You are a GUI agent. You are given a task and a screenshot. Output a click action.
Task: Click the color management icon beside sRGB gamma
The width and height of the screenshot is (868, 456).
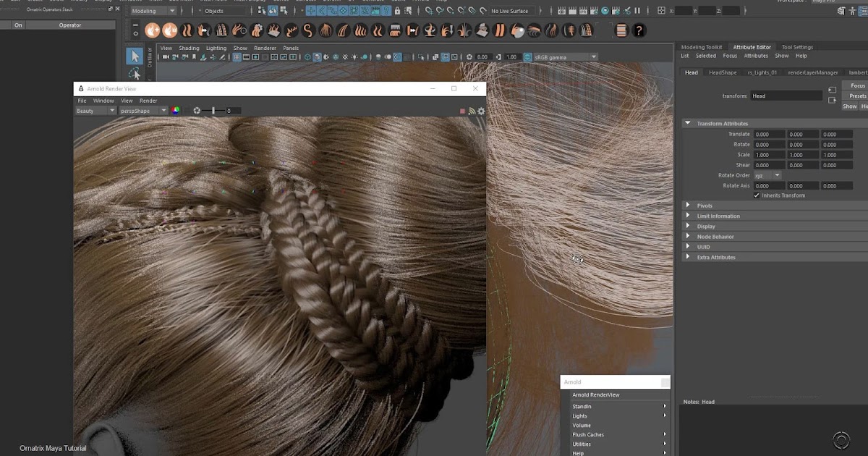527,57
